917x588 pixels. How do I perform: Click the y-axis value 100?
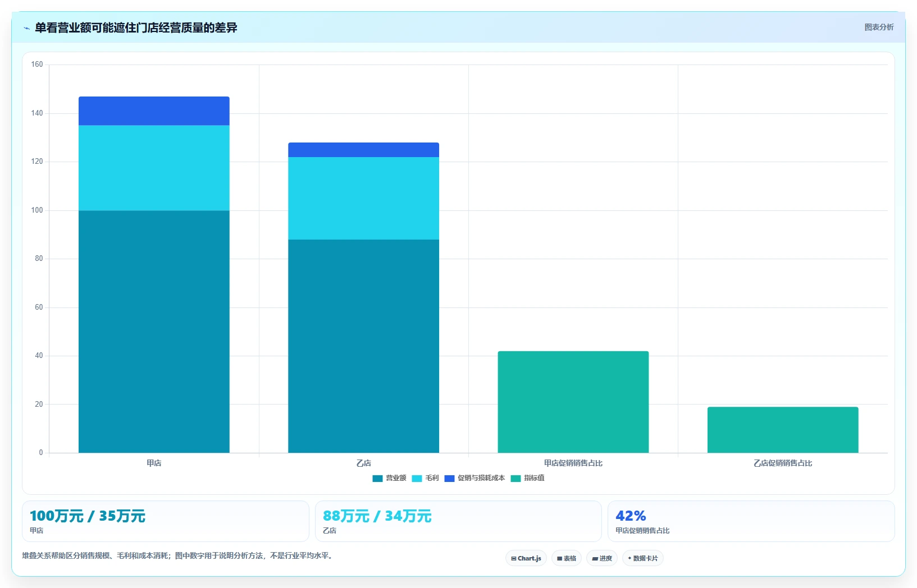[37, 210]
